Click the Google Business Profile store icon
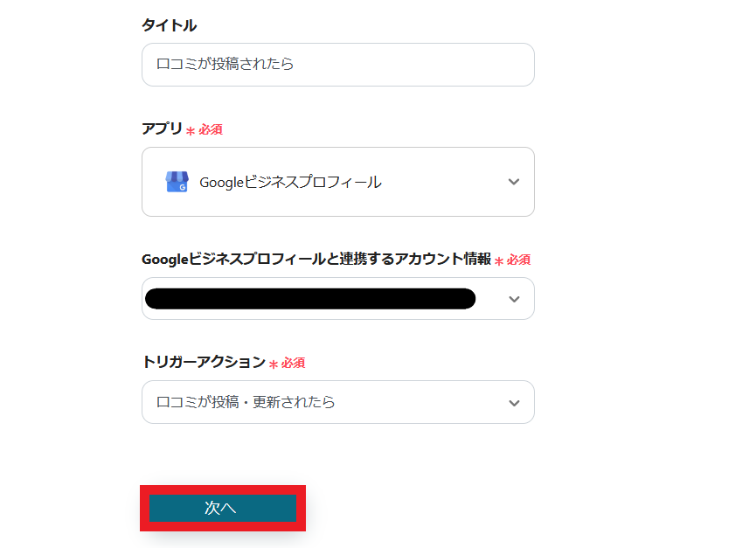This screenshot has height=548, width=756. click(177, 182)
